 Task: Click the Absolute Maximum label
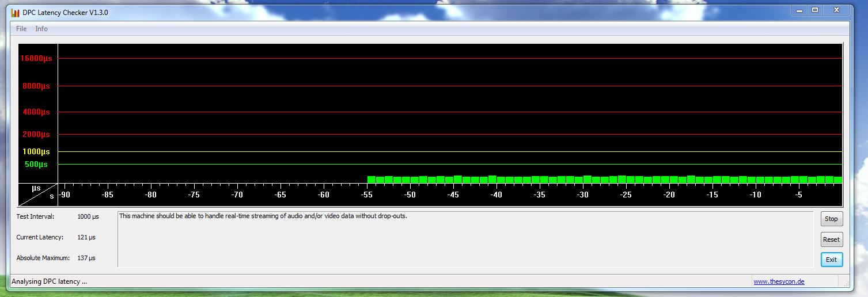[43, 258]
